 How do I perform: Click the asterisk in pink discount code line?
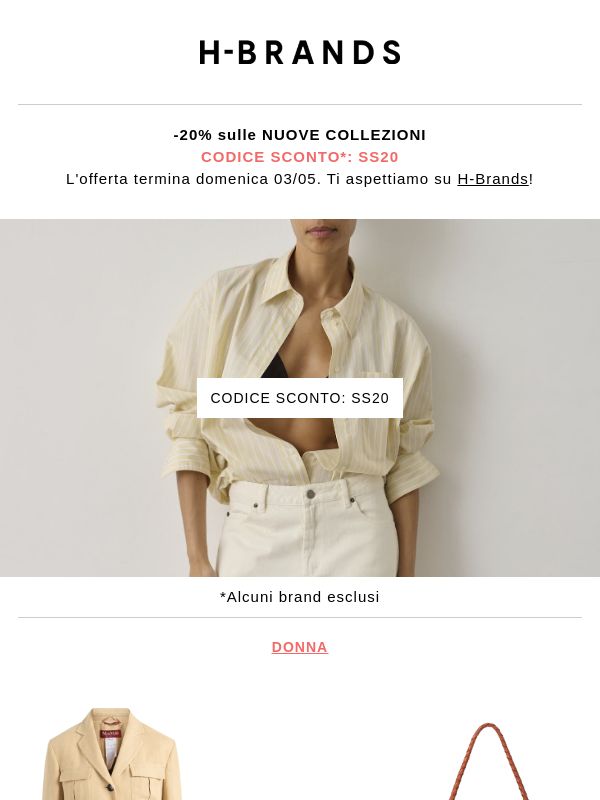344,155
